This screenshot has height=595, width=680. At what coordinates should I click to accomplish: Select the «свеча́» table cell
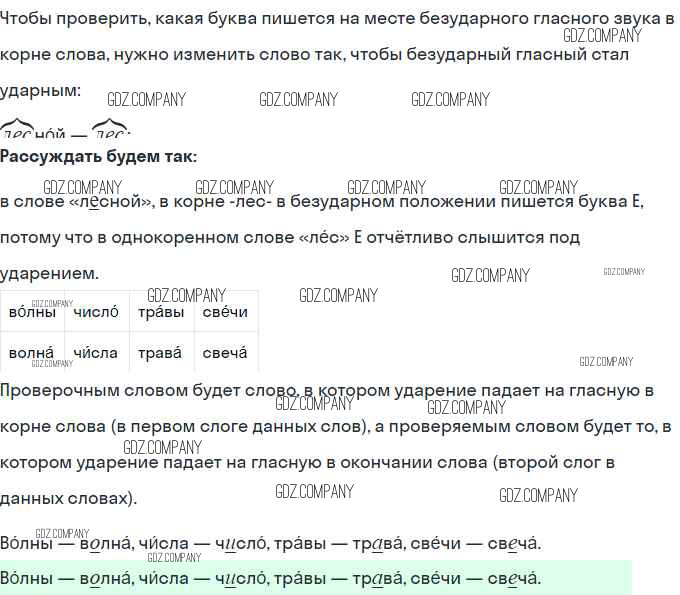point(224,353)
